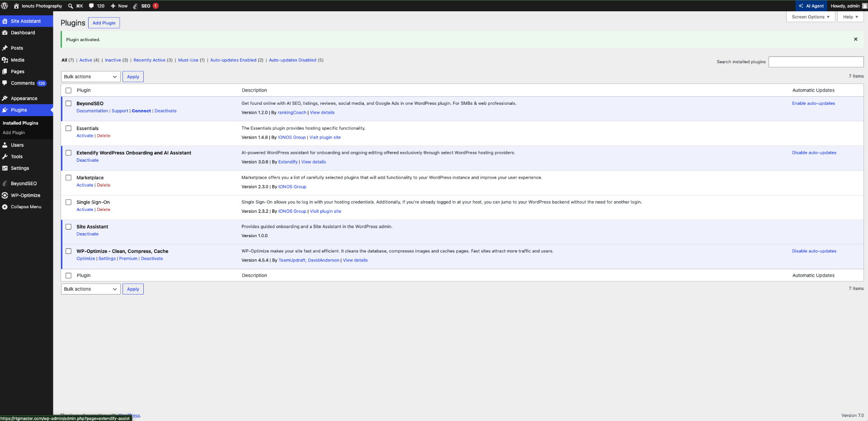Click the comments bubble icon in admin bar
Viewport: 868px width, 421px height.
(91, 6)
